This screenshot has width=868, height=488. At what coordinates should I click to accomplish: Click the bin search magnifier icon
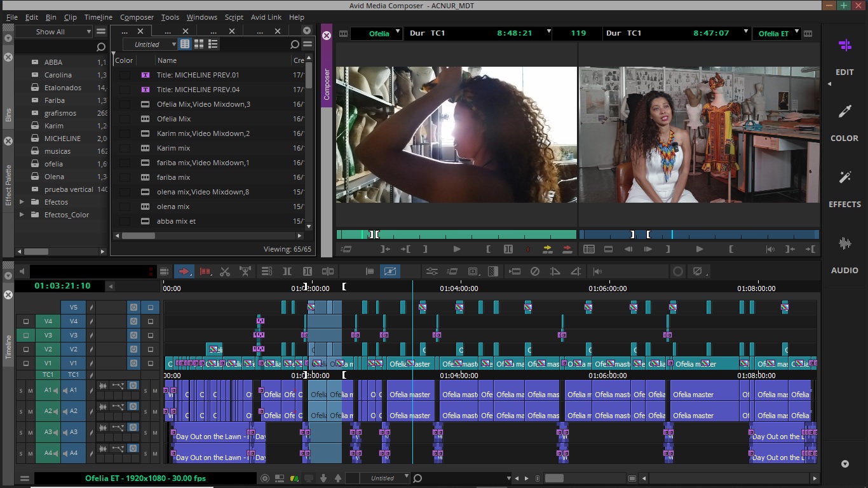294,44
